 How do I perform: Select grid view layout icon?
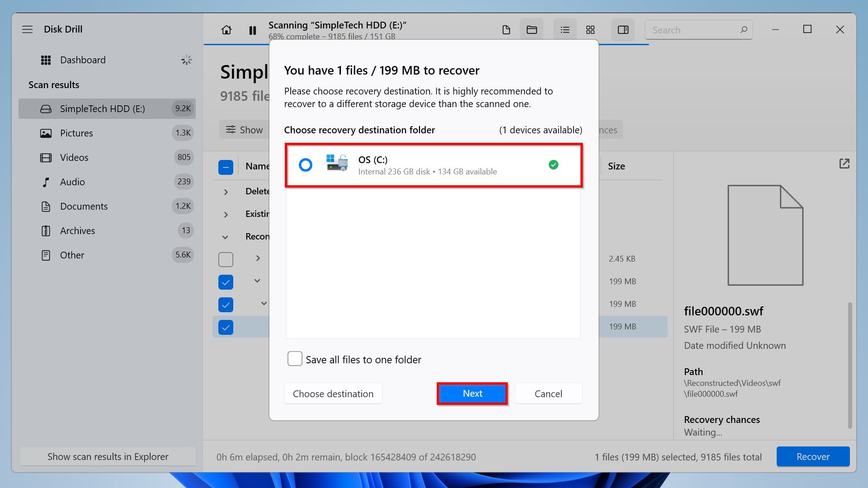pos(590,30)
